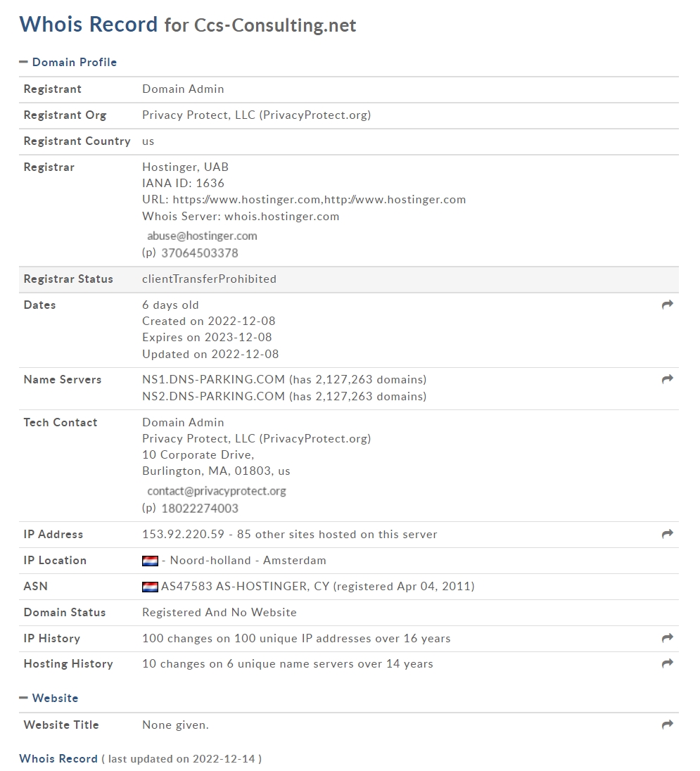Click the IP address 153.92.220.59
The image size is (700, 771).
(x=184, y=535)
